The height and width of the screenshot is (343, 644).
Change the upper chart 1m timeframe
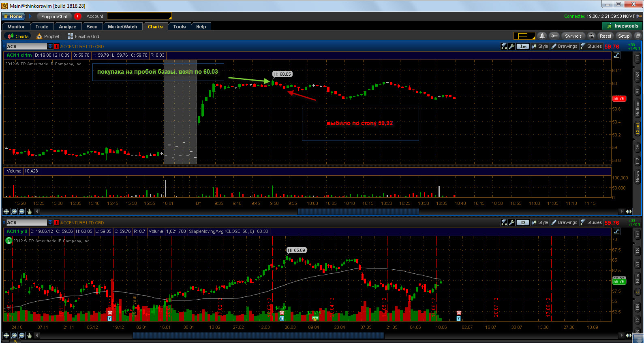[x=523, y=47]
